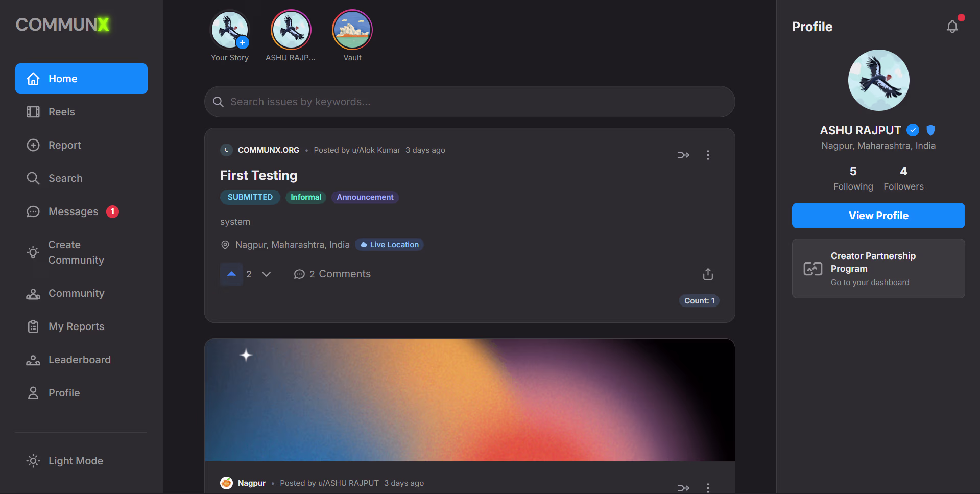Screen dimensions: 980x494
Task: Click the verified badge beside ASHU RAJPUT
Action: 913,130
